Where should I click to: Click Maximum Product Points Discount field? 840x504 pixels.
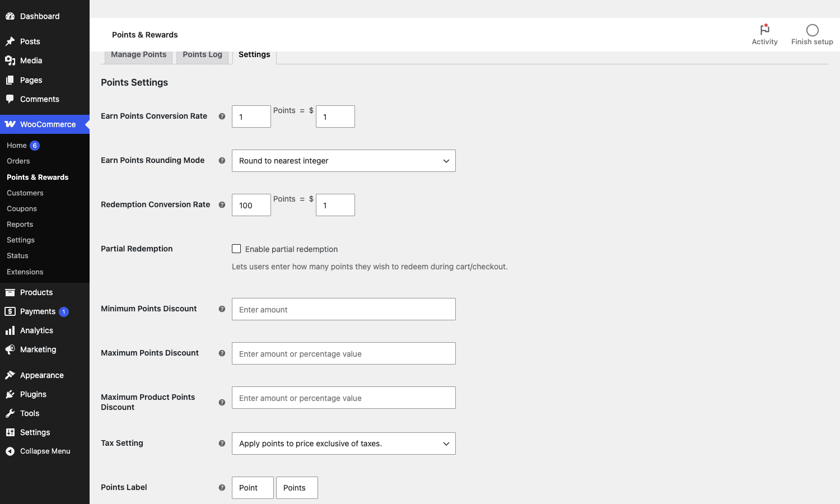point(344,398)
